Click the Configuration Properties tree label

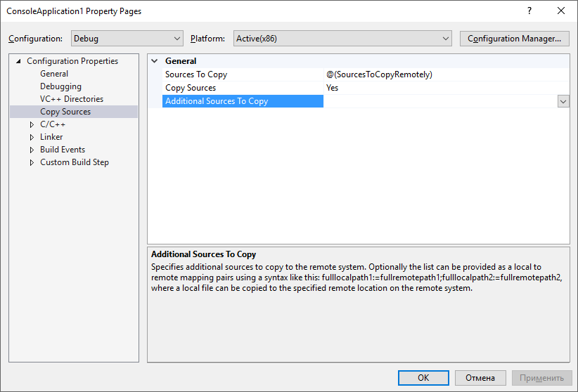(x=72, y=61)
